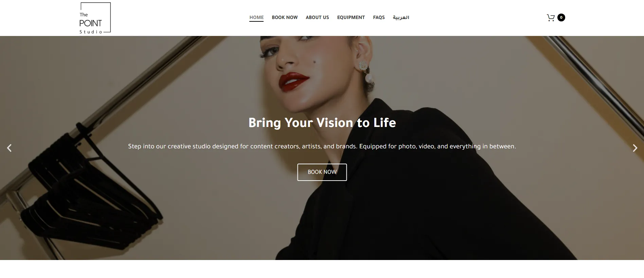
Task: Go to the previous hero slide arrow
Action: [9, 148]
